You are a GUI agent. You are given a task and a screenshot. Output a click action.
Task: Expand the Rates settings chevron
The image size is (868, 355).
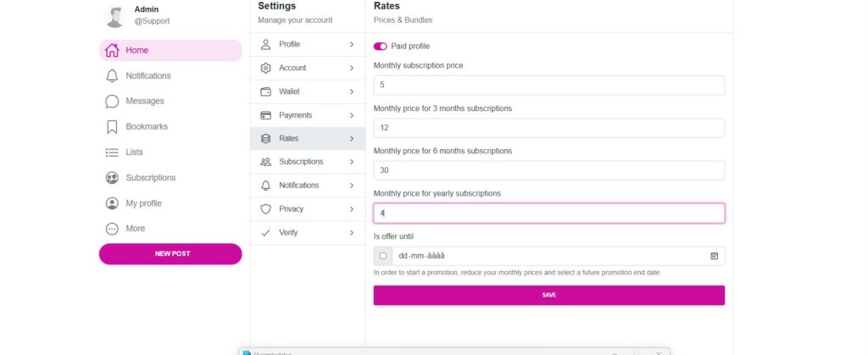[x=352, y=139]
